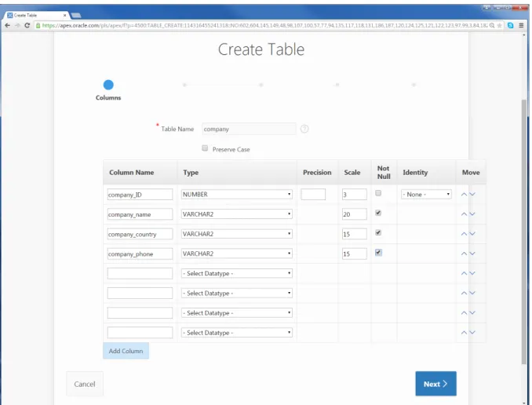Reload the browser page

point(27,25)
